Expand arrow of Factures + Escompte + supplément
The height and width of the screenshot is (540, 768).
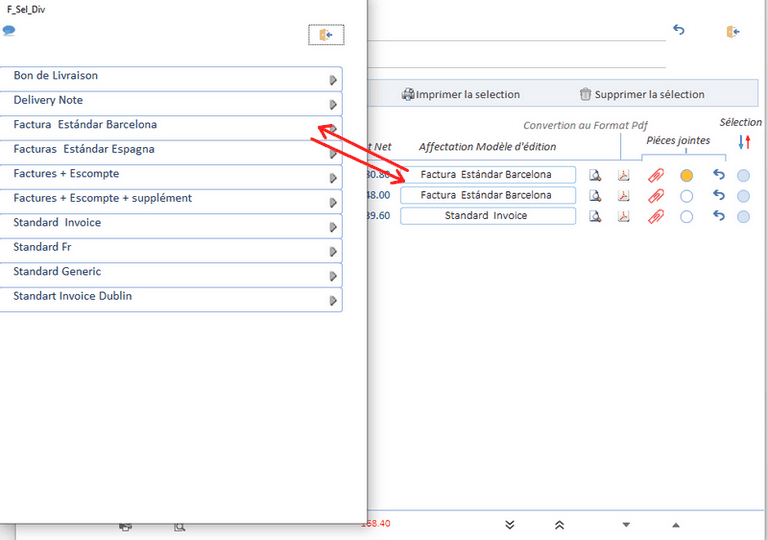pos(333,202)
